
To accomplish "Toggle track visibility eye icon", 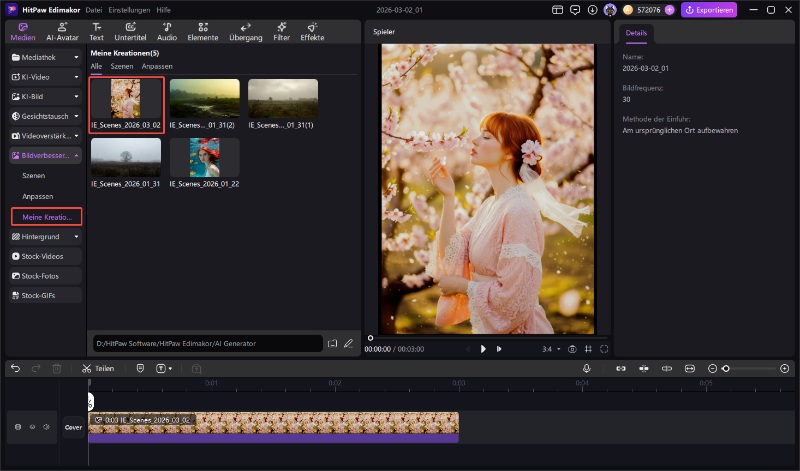I will pos(32,427).
